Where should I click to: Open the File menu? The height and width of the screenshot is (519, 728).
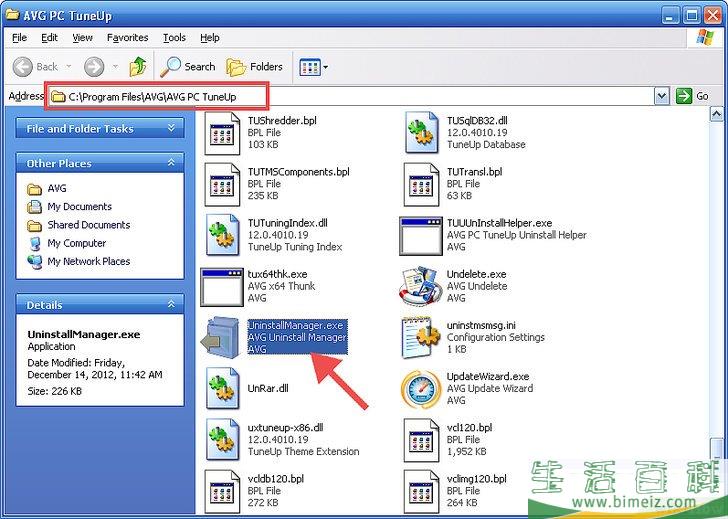pos(19,38)
